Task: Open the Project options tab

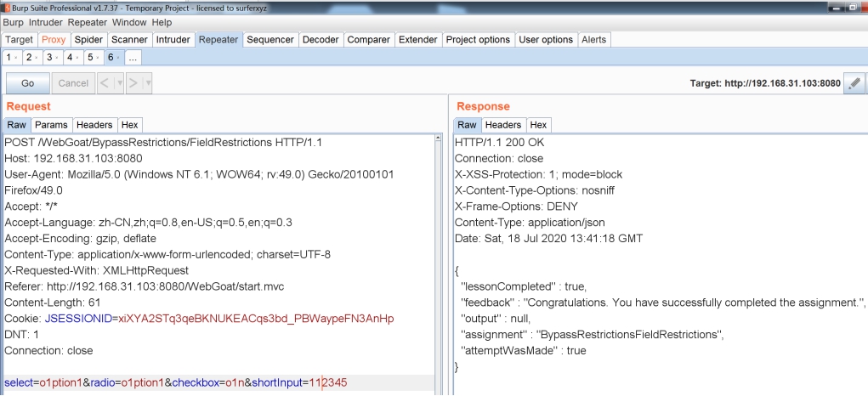Action: click(x=478, y=40)
